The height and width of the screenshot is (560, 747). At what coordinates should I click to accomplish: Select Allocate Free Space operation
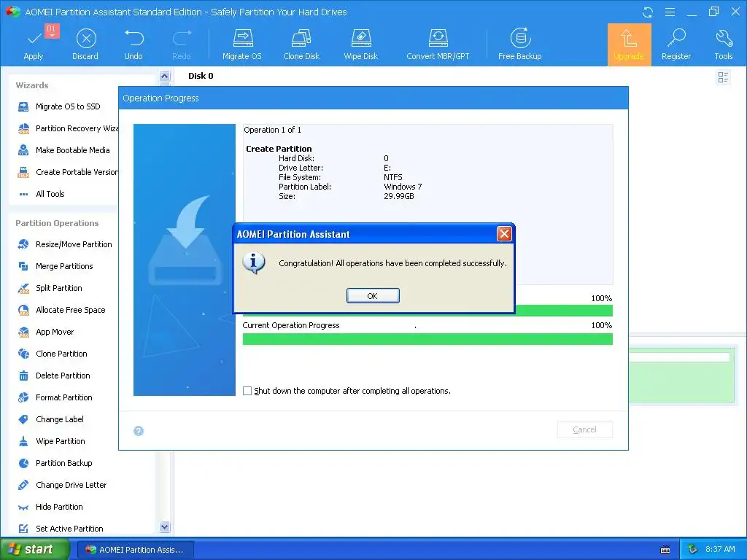61,310
